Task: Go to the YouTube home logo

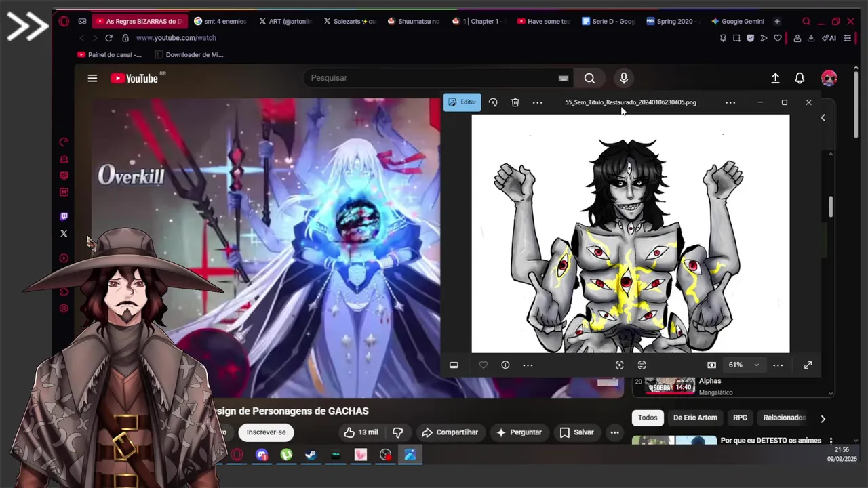Action: pos(134,78)
